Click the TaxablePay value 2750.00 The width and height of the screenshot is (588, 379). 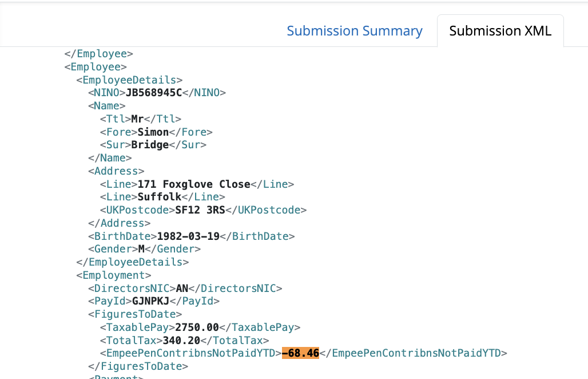coord(197,327)
